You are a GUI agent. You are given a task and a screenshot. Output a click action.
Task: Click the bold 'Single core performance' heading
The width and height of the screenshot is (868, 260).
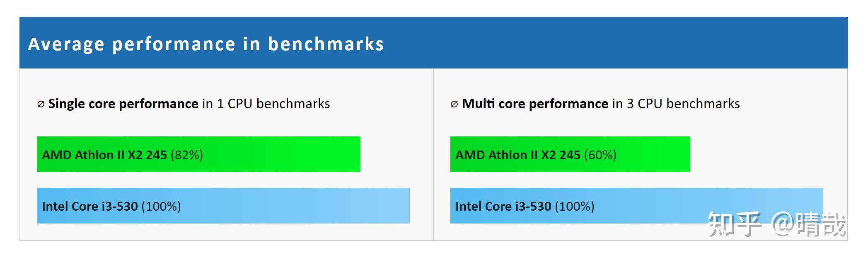123,104
